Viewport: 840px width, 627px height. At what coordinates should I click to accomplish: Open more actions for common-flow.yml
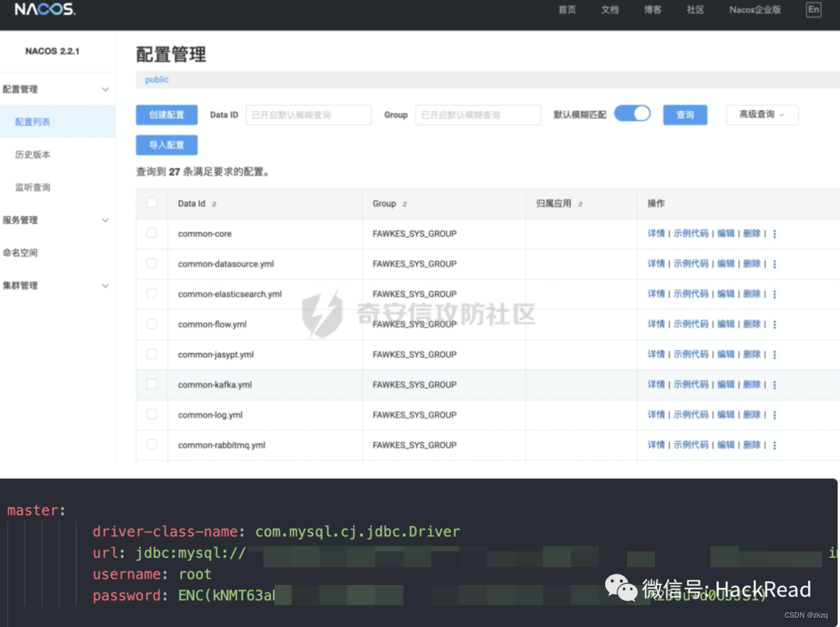pyautogui.click(x=774, y=324)
